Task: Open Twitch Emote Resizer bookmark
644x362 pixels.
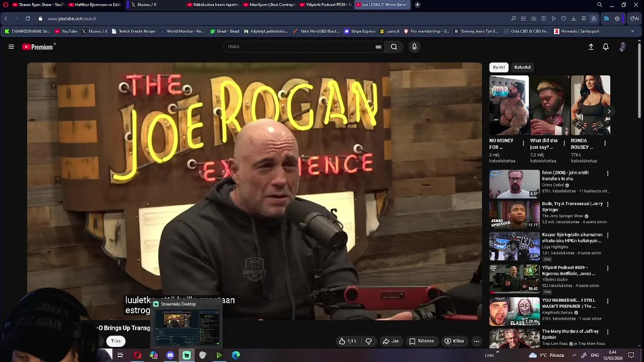Action: [134, 31]
